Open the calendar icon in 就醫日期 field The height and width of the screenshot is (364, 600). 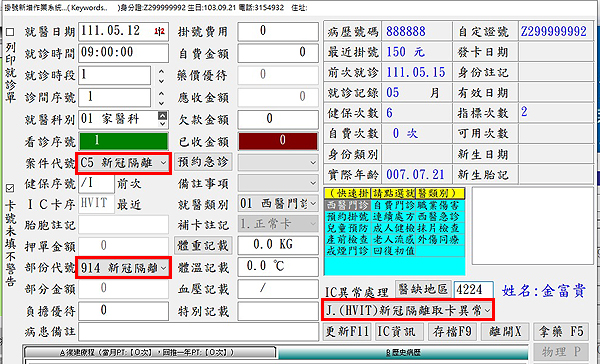(x=160, y=31)
